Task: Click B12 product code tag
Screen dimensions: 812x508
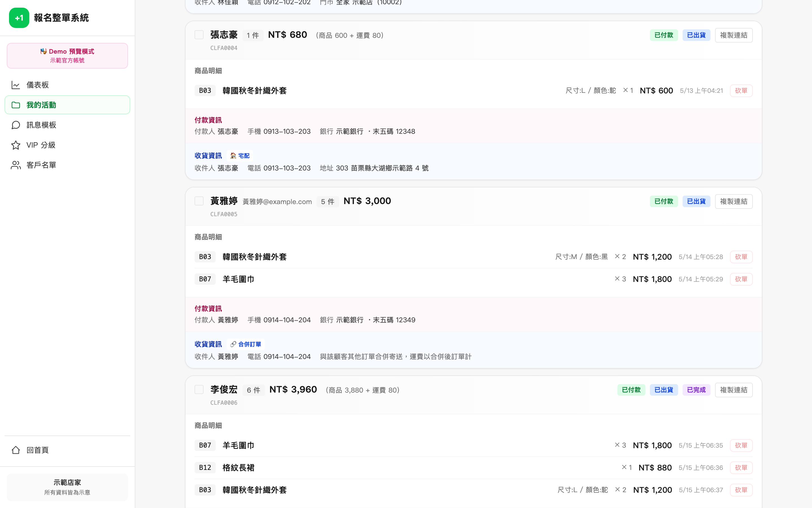Action: [205, 468]
